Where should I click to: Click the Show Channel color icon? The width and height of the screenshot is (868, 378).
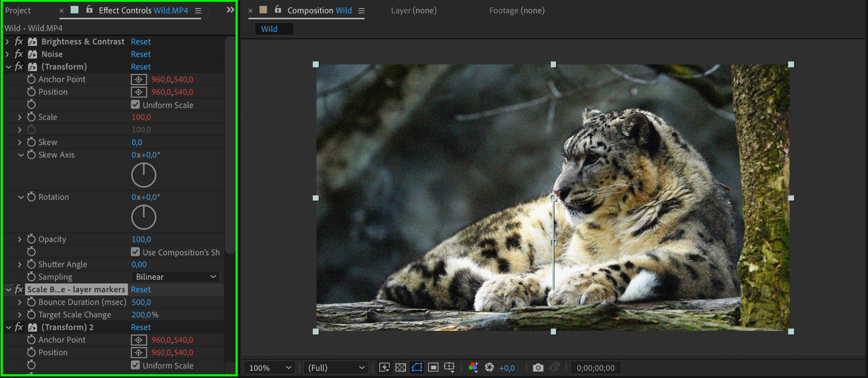tap(473, 367)
